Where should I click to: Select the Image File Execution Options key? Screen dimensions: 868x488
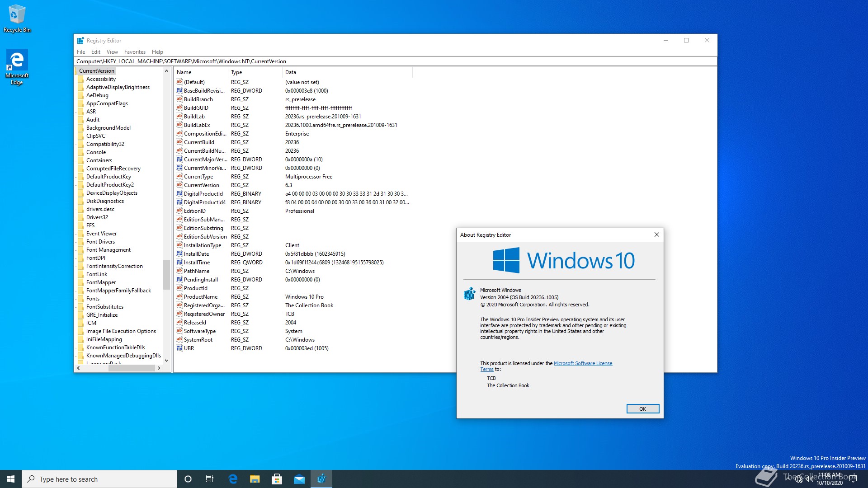coord(121,331)
